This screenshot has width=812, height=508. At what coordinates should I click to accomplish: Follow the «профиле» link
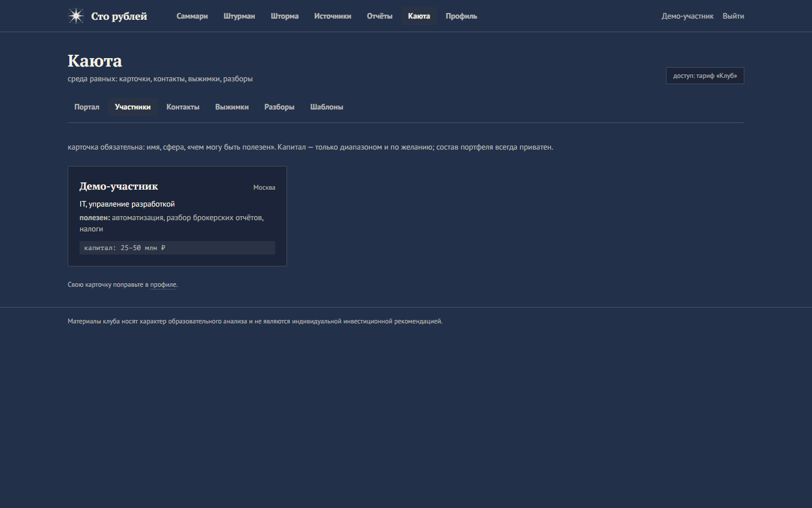click(163, 285)
